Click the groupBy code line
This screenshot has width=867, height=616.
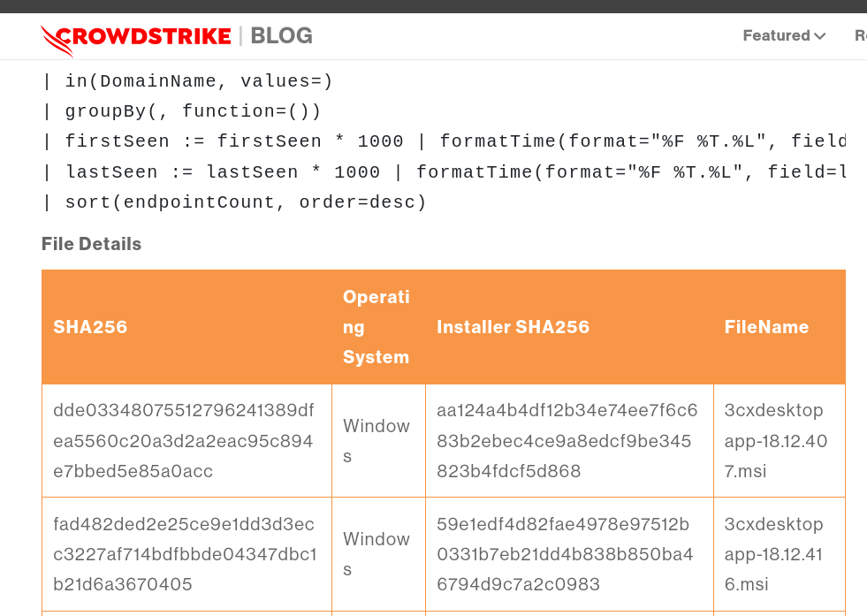[181, 111]
